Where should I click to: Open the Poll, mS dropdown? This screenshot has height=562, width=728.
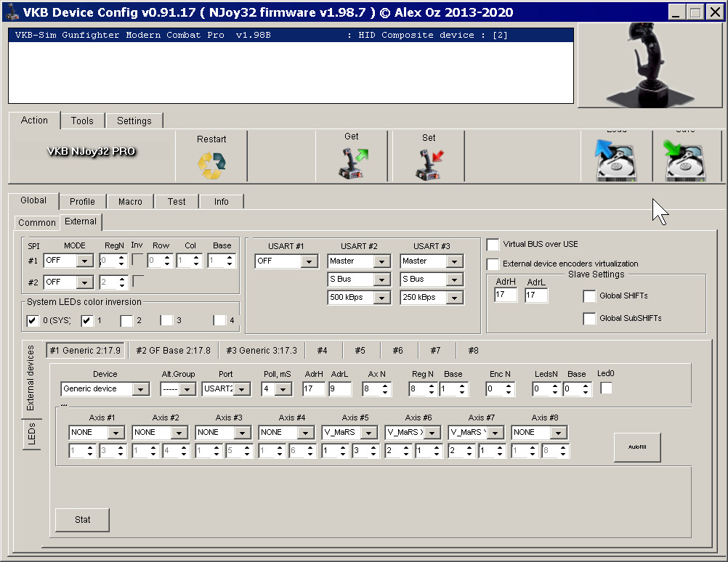283,389
